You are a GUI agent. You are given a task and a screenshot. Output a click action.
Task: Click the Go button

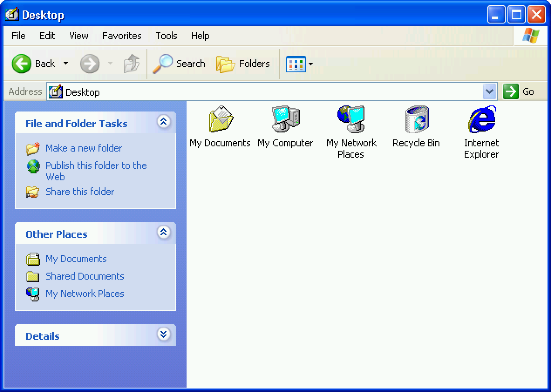pyautogui.click(x=519, y=91)
